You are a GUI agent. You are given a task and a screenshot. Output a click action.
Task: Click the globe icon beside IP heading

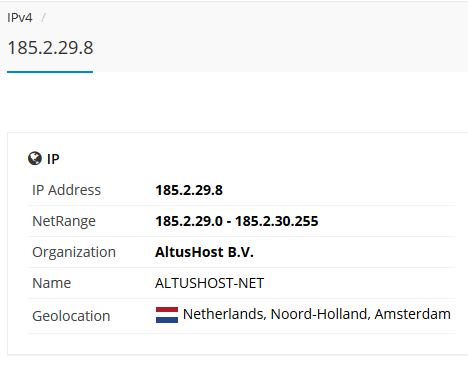pyautogui.click(x=35, y=159)
